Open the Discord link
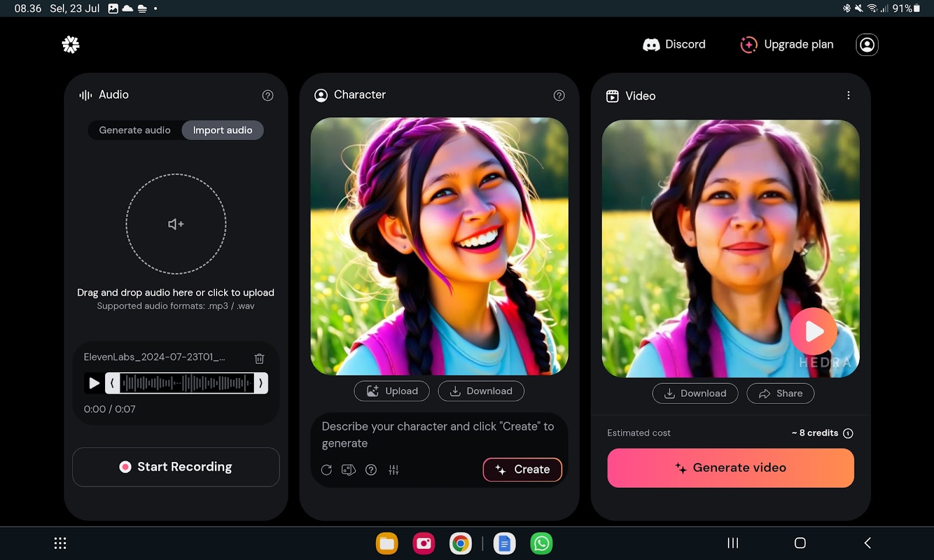The image size is (934, 560). click(x=674, y=44)
